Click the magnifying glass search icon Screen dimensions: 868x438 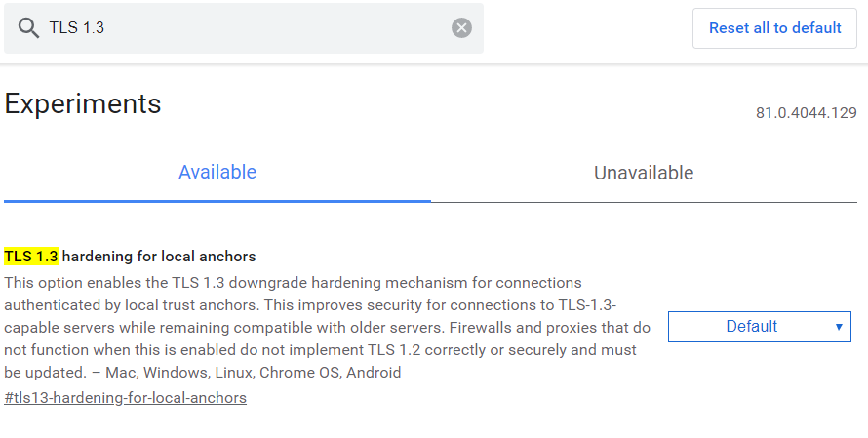28,28
